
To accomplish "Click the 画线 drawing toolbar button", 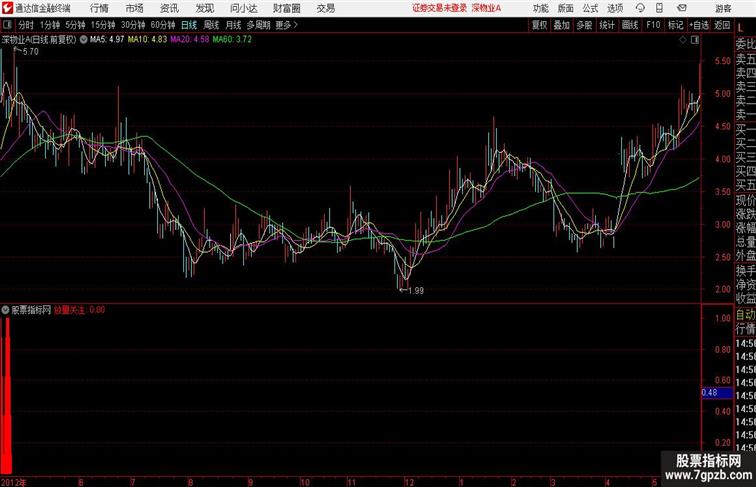I will [x=630, y=25].
